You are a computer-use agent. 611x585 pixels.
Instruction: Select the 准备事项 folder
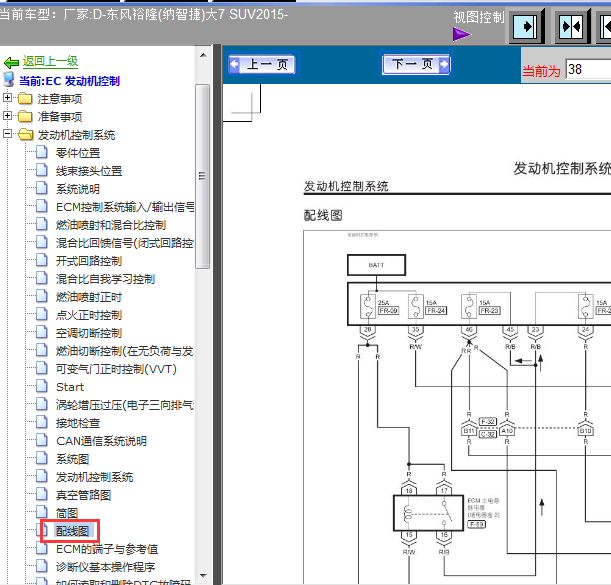(60, 117)
